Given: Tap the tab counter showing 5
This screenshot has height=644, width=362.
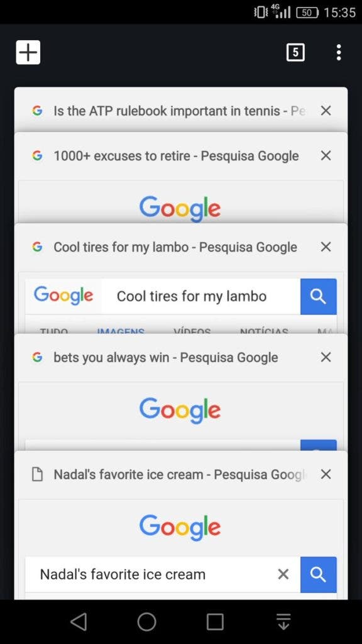Looking at the screenshot, I should (295, 52).
